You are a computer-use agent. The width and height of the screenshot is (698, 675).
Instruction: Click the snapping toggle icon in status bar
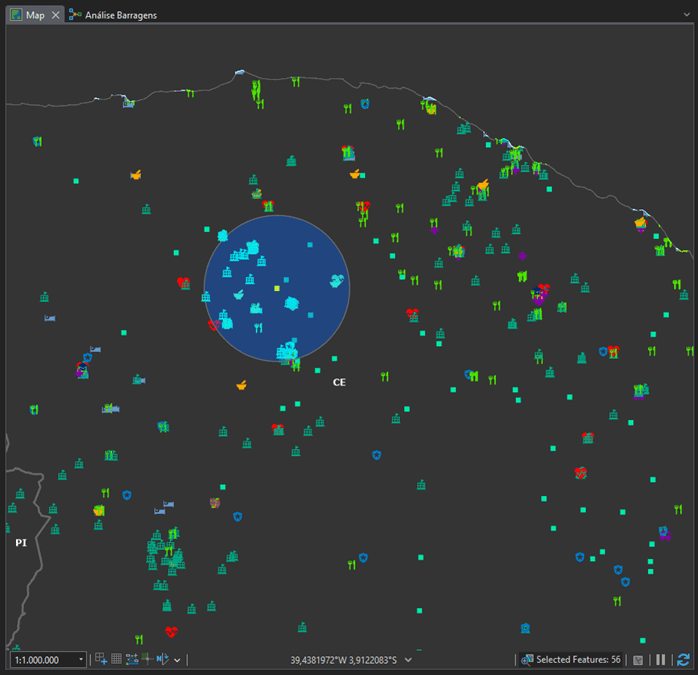pos(101,660)
